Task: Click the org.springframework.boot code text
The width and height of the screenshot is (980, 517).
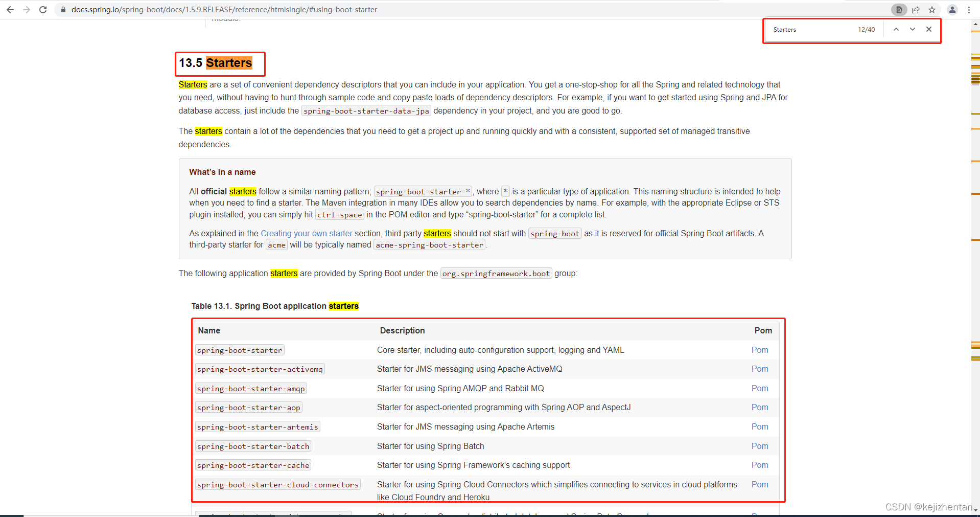Action: click(x=496, y=274)
